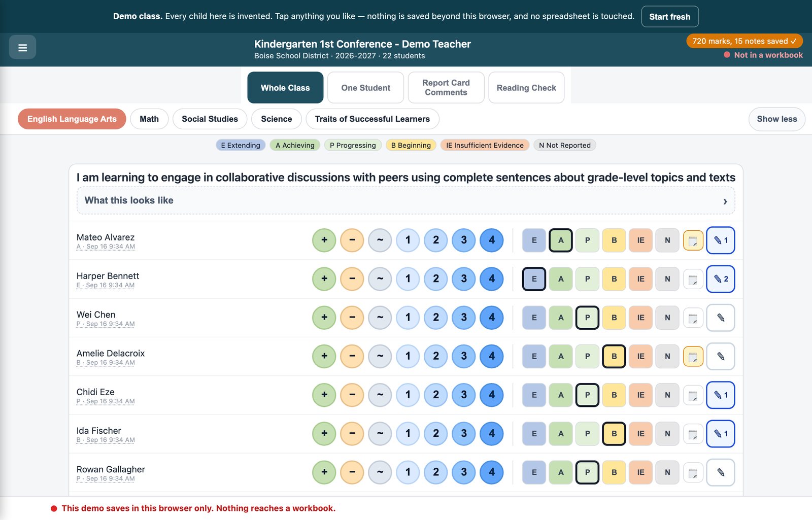Give Rowan Gallagher a score of 1

(x=408, y=472)
